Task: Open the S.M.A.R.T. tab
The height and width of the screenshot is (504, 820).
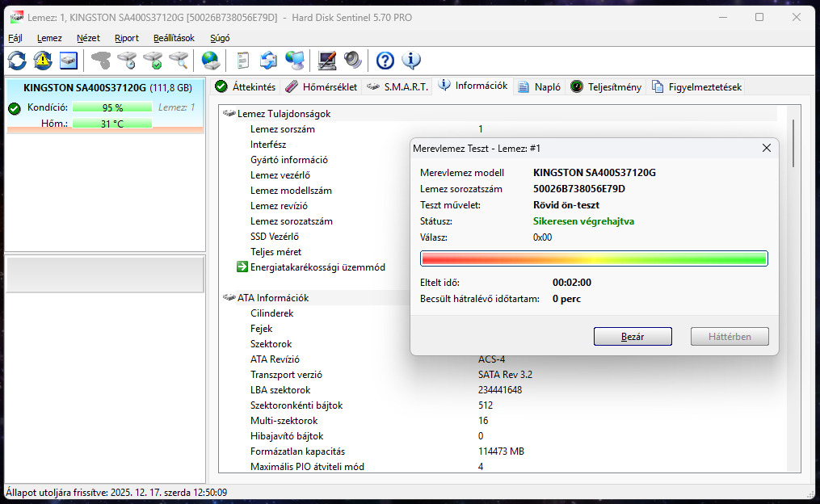Action: click(397, 86)
